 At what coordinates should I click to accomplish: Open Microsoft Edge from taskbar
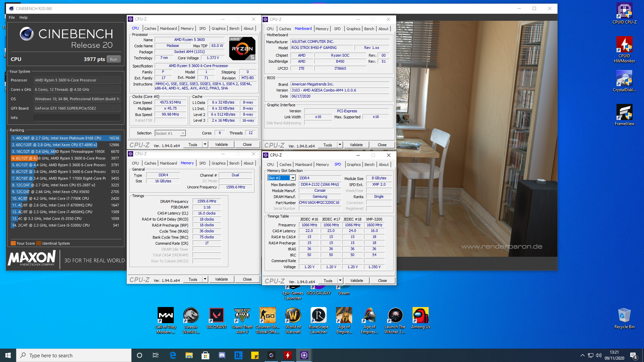click(x=173, y=355)
